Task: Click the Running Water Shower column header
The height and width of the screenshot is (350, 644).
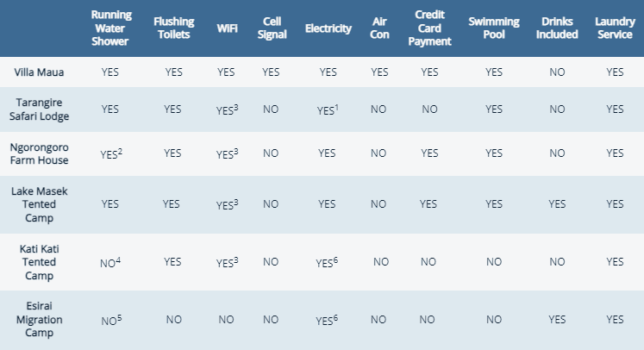Action: click(x=110, y=28)
